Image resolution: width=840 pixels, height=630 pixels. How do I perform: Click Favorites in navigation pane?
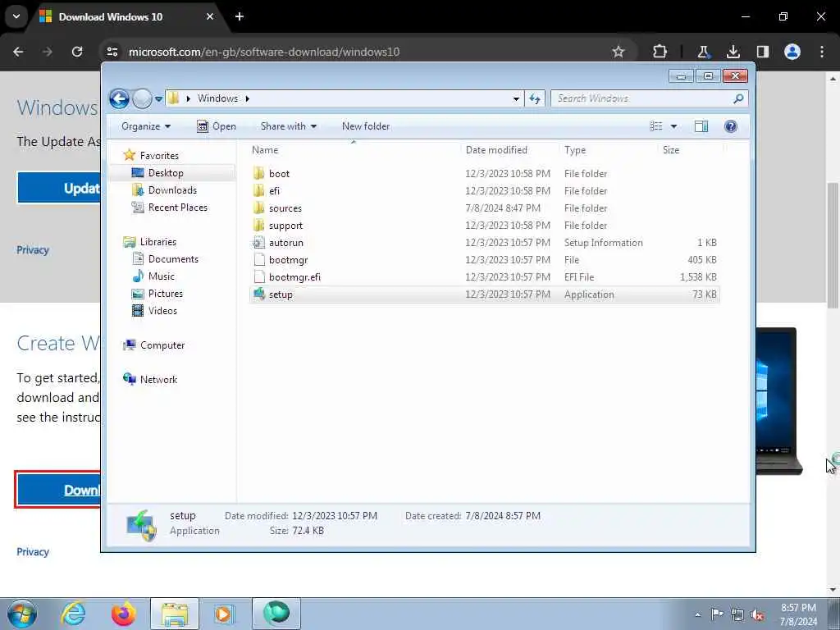point(159,155)
